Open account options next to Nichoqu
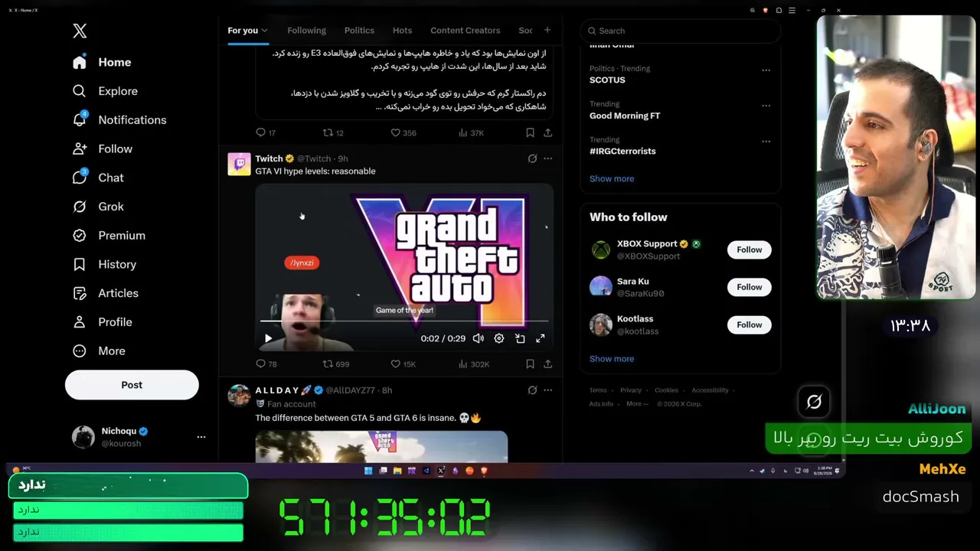 click(x=201, y=437)
